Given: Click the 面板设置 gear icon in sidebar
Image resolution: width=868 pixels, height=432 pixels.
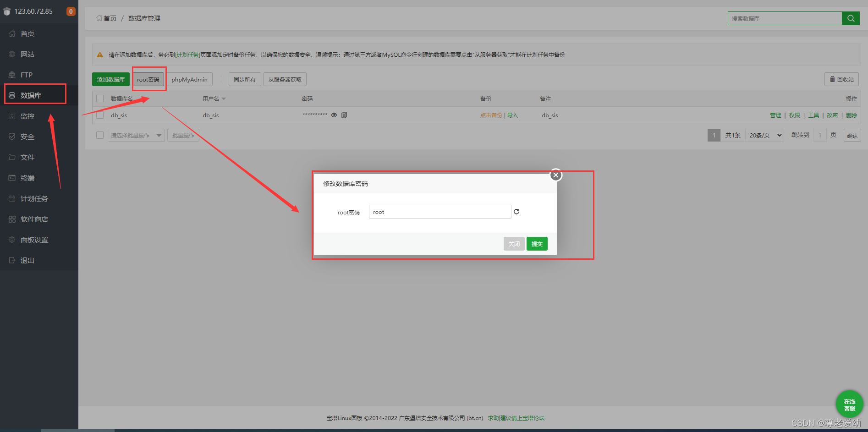Looking at the screenshot, I should click(12, 240).
